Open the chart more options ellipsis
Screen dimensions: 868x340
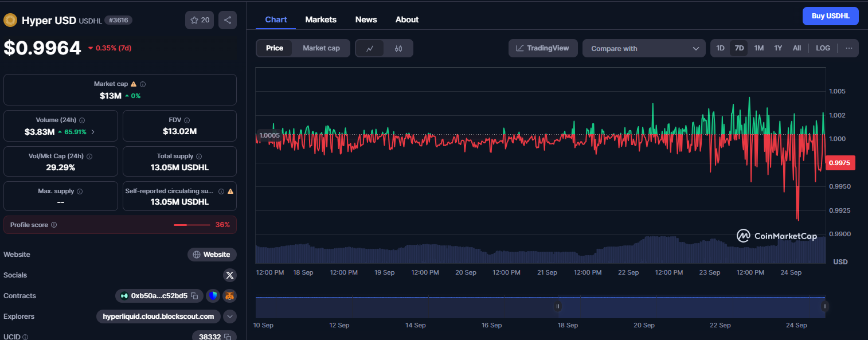pos(849,48)
